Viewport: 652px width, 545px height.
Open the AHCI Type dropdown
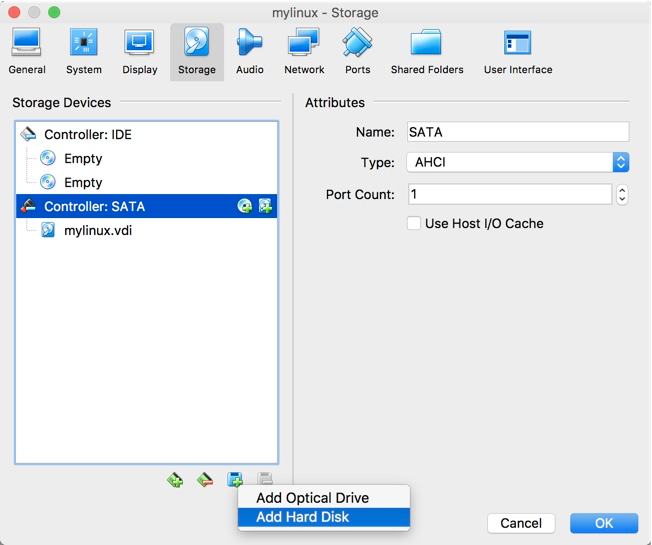(x=518, y=162)
